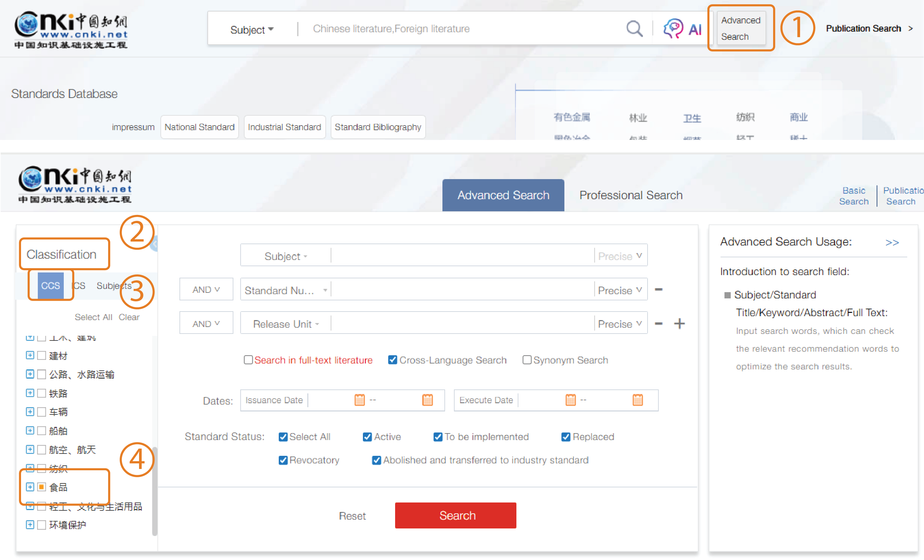Image resolution: width=924 pixels, height=560 pixels.
Task: Switch to Professional Search tab
Action: pos(630,195)
